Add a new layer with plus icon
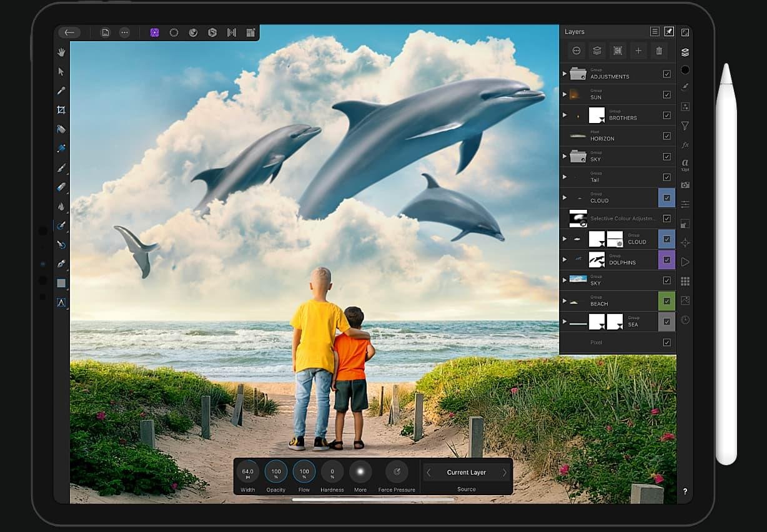 coord(638,51)
